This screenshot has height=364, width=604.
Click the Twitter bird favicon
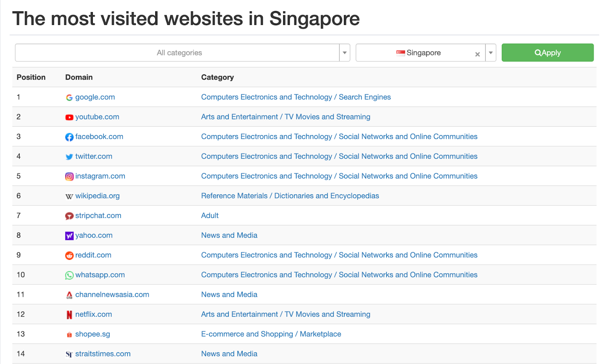69,157
